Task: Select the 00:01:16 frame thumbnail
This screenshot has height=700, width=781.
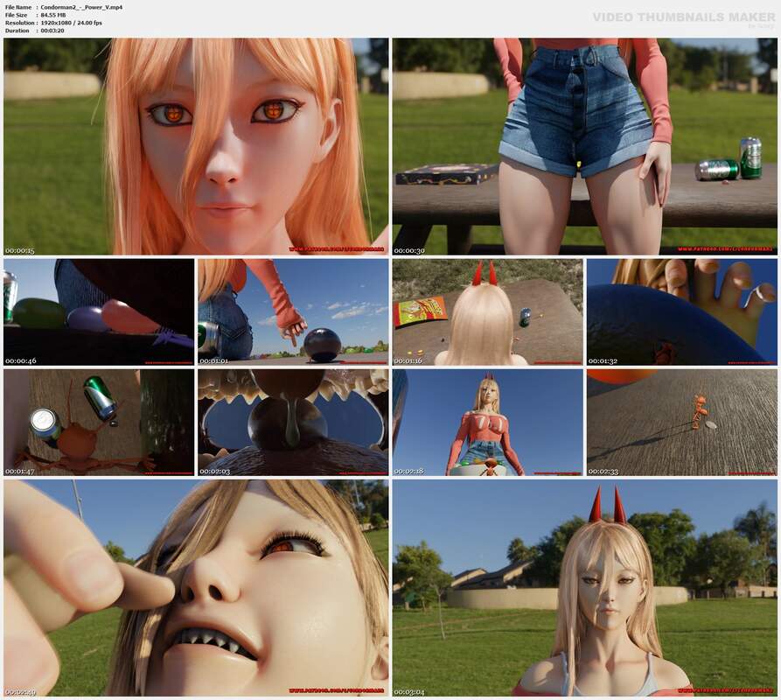Action: tap(488, 311)
